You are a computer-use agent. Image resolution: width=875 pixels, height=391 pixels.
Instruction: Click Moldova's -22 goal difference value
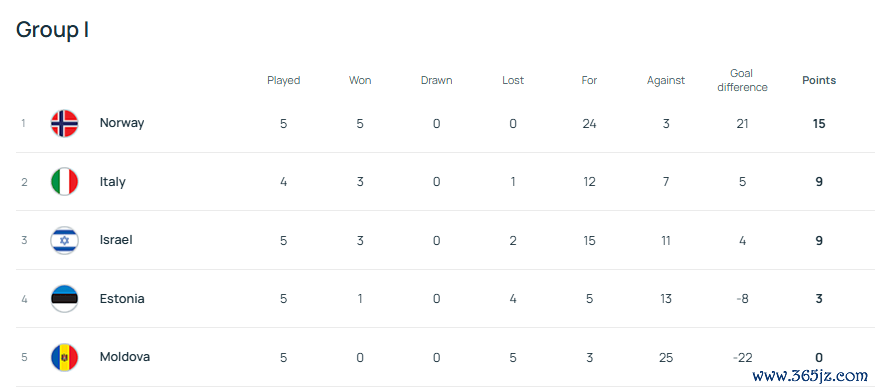pos(742,357)
